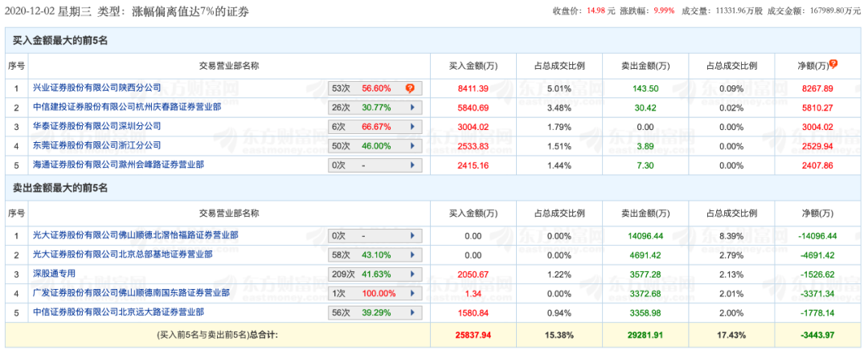Open 光大证券佛山顺德北滘怡福路营业部 link

[x=135, y=235]
